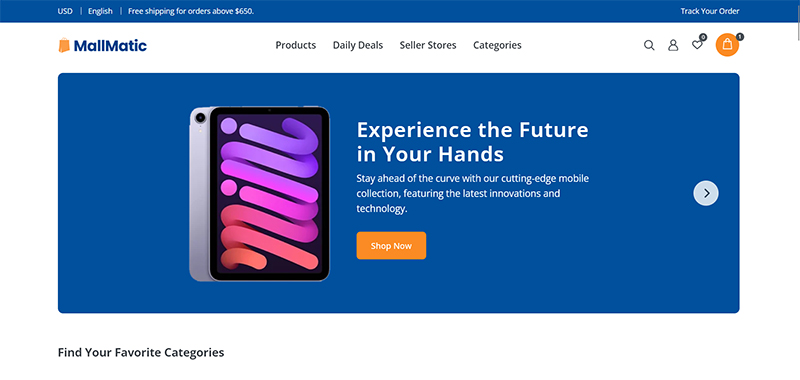This screenshot has width=800, height=380.
Task: View the wishlist heart icon
Action: click(x=697, y=45)
